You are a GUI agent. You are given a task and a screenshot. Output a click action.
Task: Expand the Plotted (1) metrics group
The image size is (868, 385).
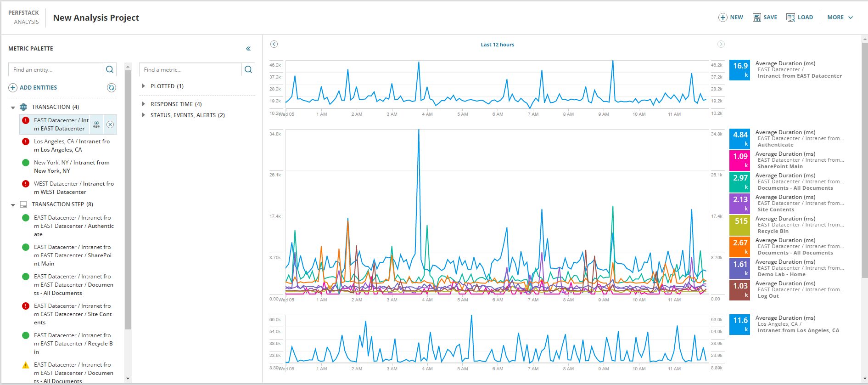[144, 86]
